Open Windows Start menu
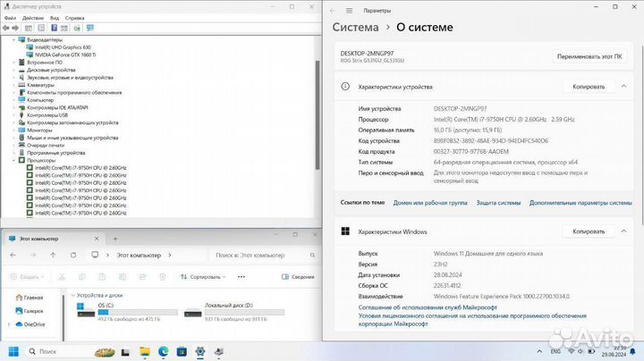Screen dimensions: 644x361 [13, 351]
